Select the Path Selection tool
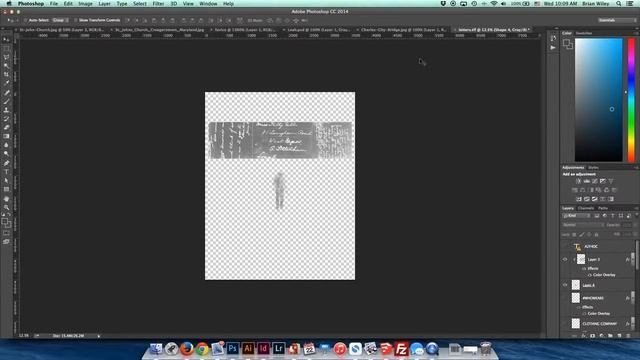Image resolution: width=640 pixels, height=360 pixels. pyautogui.click(x=6, y=181)
